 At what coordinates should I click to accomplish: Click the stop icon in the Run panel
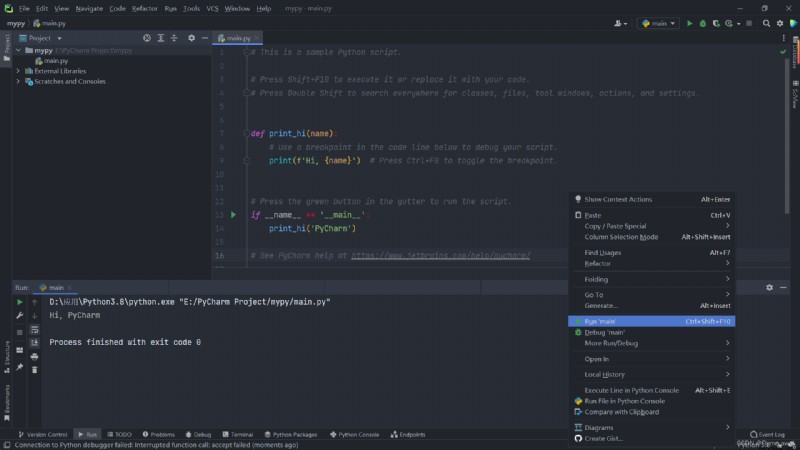[x=19, y=332]
